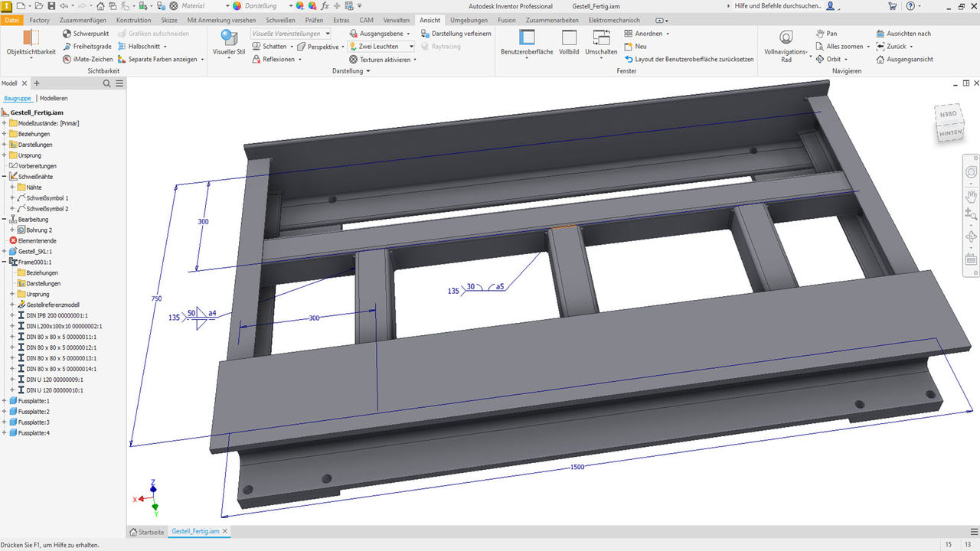Collapse the Frame0001:1 node
Image resolution: width=980 pixels, height=551 pixels.
coord(5,262)
